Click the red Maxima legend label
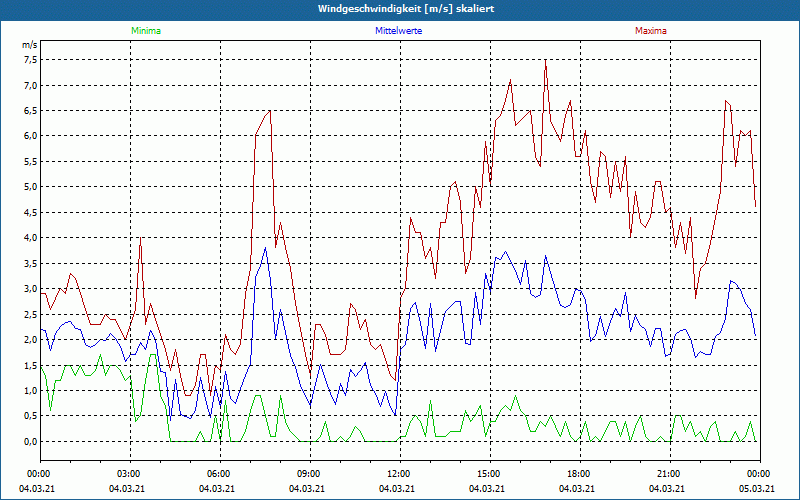The height and width of the screenshot is (500, 800). pyautogui.click(x=651, y=31)
